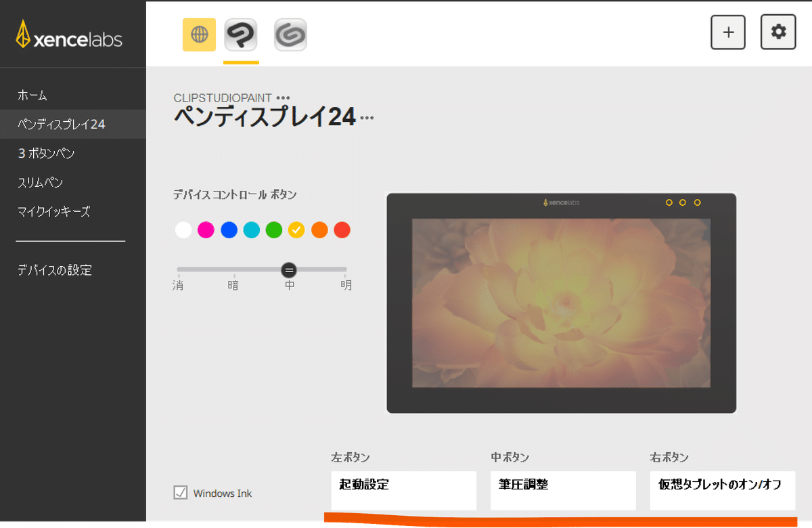Click the 右ボタン label

coord(669,458)
